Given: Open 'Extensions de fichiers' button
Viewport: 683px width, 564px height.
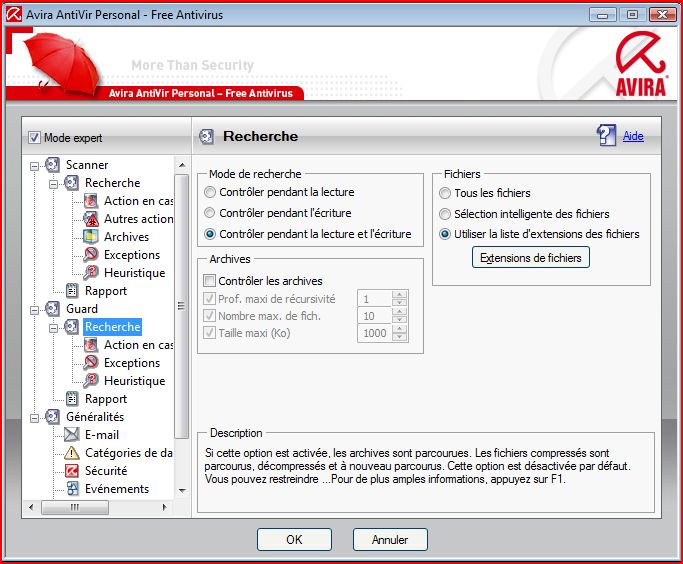Looking at the screenshot, I should click(x=531, y=257).
